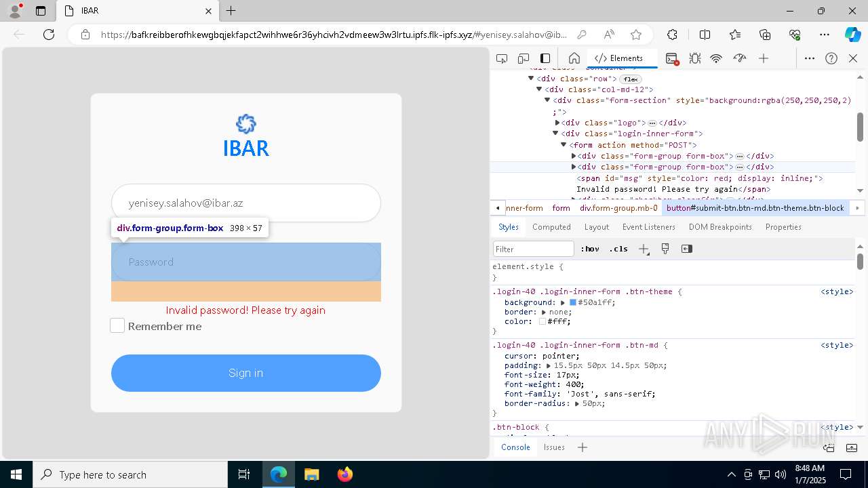This screenshot has height=488, width=868.
Task: Click the Password input field
Action: coord(246,262)
